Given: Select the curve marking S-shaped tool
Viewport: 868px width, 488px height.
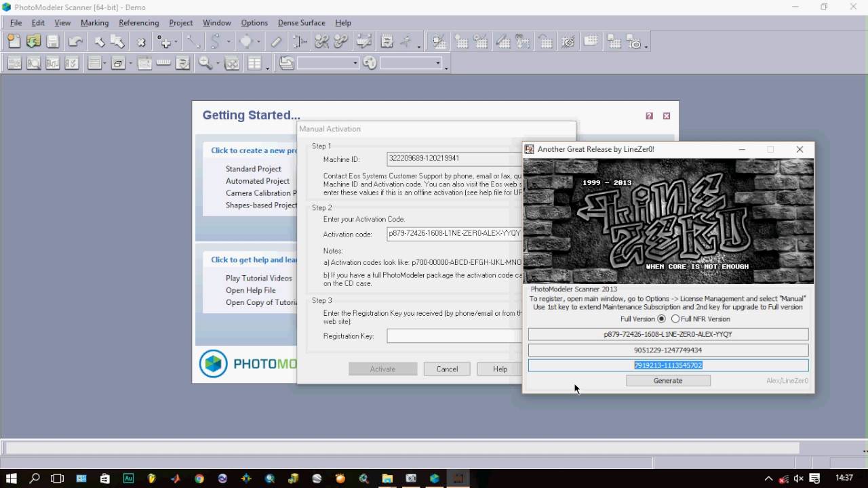Looking at the screenshot, I should pos(216,42).
